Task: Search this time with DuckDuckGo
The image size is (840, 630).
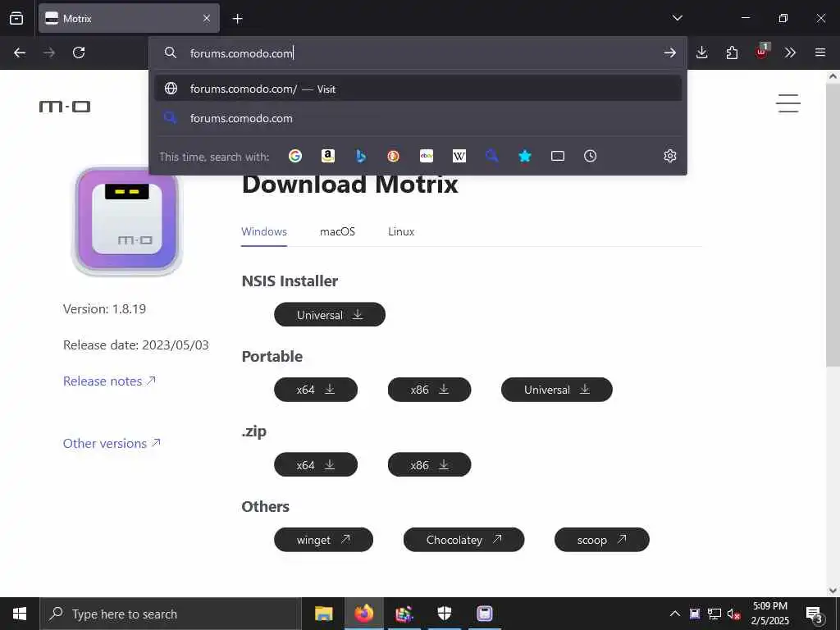Action: (393, 156)
